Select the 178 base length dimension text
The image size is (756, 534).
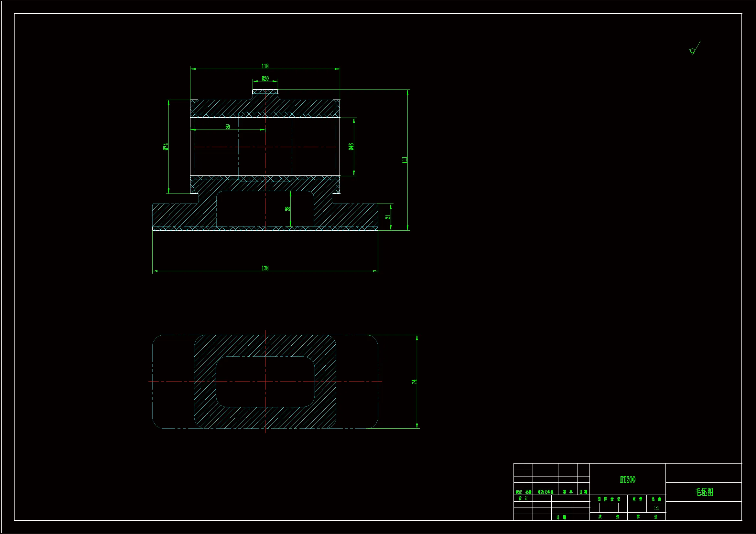tap(265, 268)
